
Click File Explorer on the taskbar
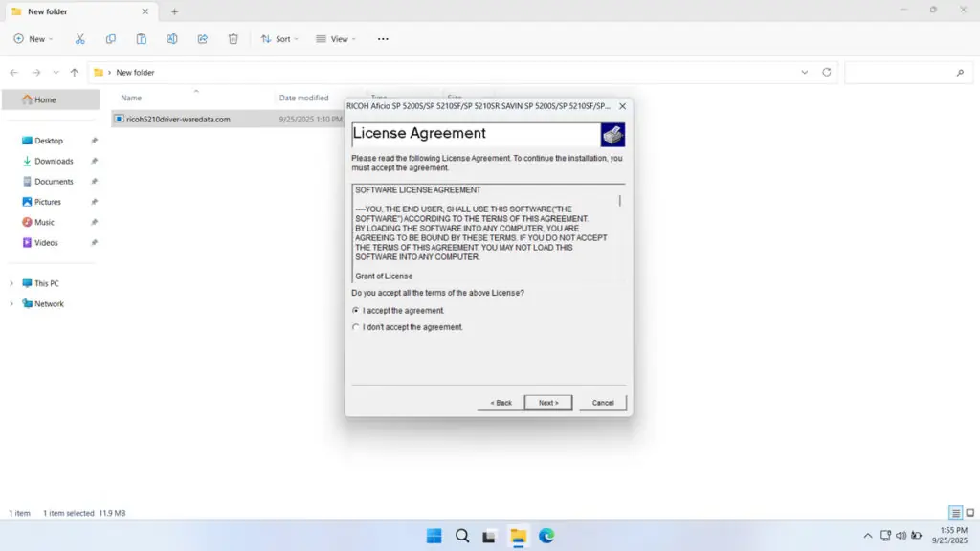(x=518, y=536)
